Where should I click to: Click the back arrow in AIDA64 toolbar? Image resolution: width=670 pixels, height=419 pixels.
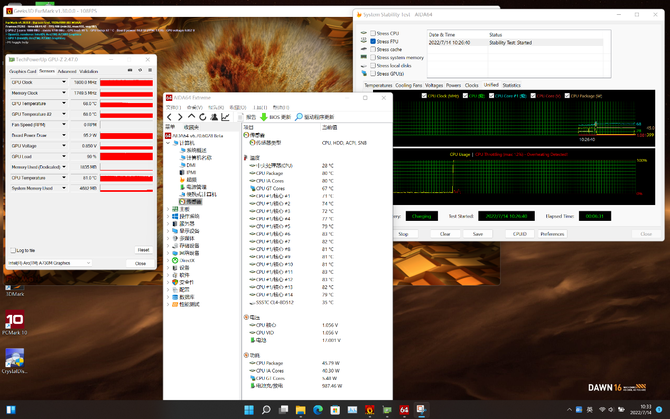(x=169, y=116)
